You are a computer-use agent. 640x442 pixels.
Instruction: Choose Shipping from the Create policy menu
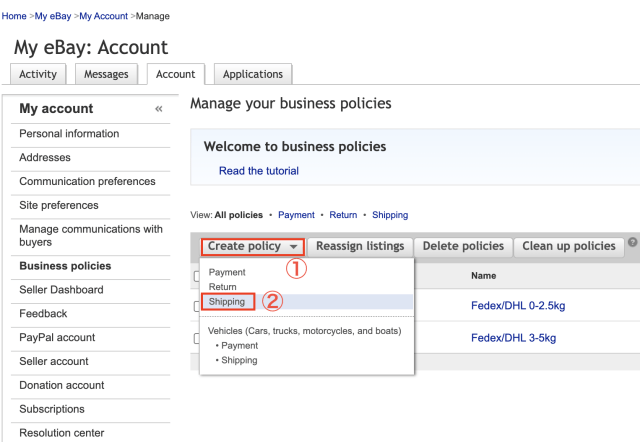[227, 301]
